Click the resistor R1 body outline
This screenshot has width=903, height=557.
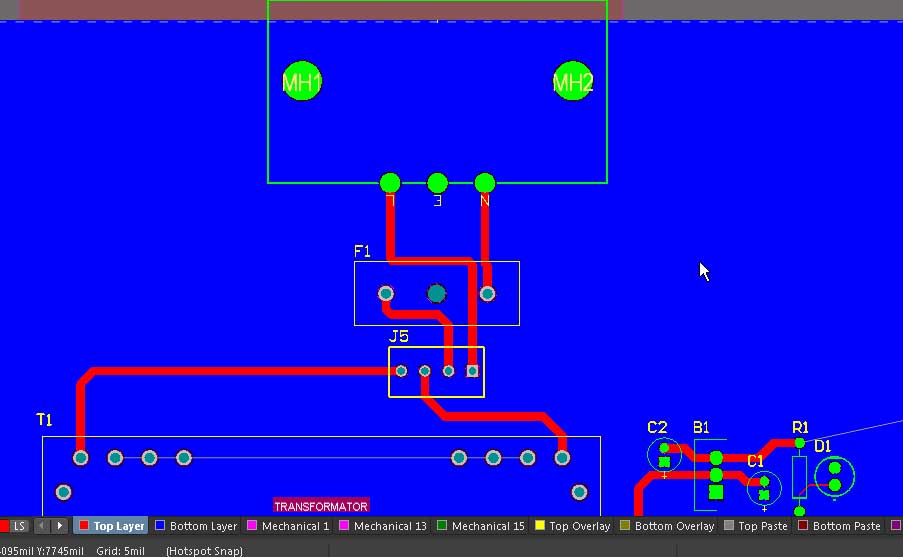[799, 477]
